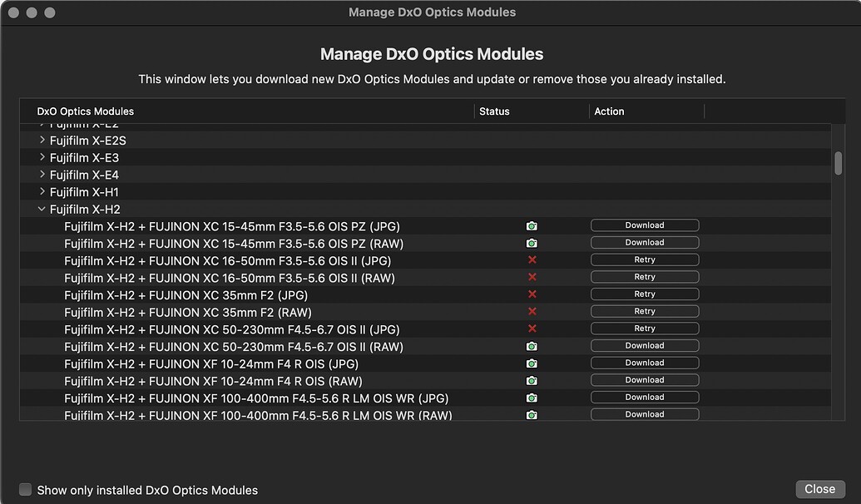The width and height of the screenshot is (861, 504).
Task: Expand the Fujifilm X-E4 entry
Action: pos(42,174)
